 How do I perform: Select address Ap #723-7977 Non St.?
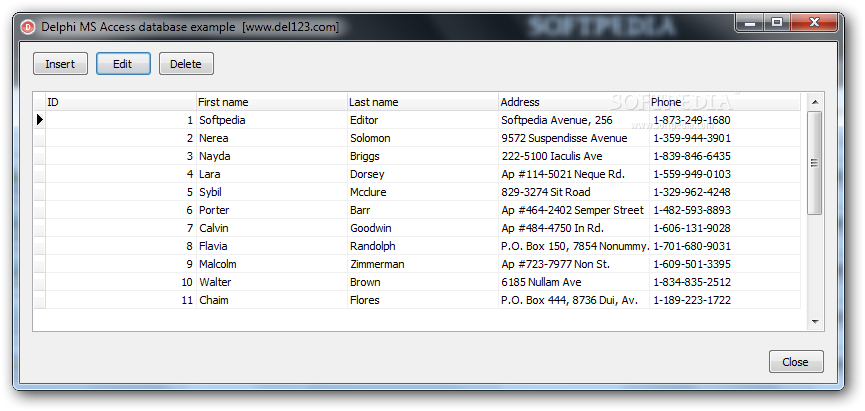point(574,264)
